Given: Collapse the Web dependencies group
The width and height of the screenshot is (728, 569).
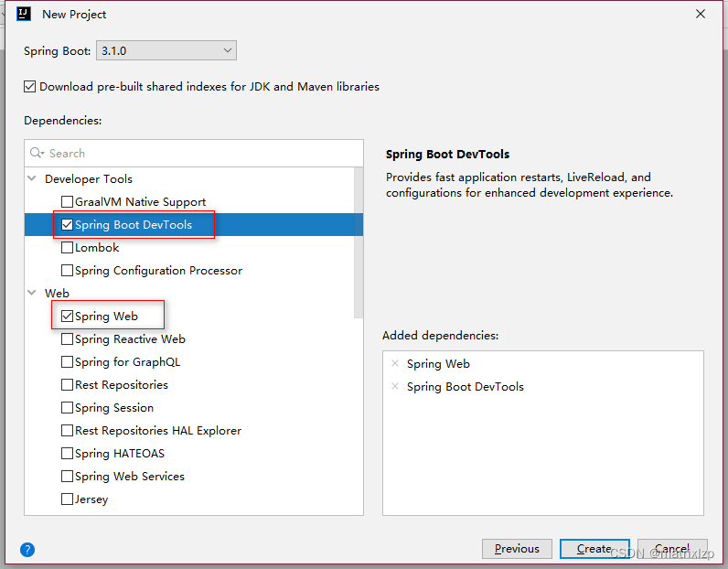Looking at the screenshot, I should (x=32, y=293).
